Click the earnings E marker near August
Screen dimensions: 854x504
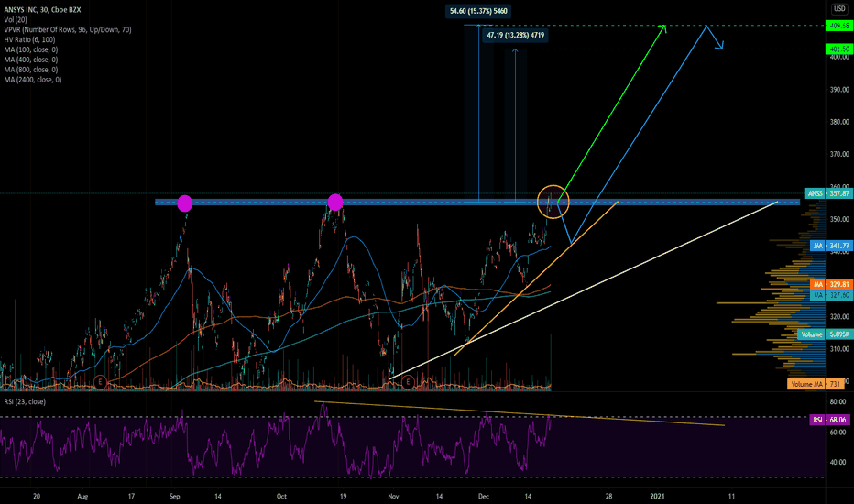tap(100, 382)
